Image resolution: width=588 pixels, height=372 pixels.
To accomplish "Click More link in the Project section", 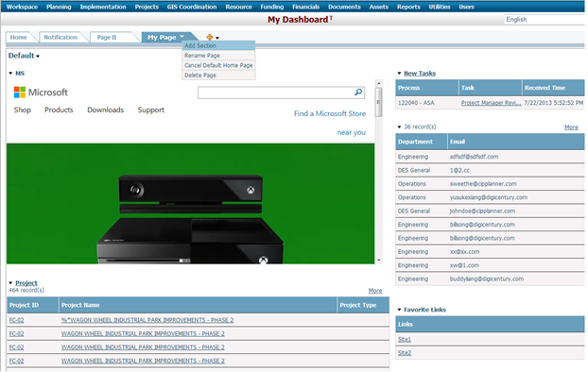I will click(x=375, y=291).
